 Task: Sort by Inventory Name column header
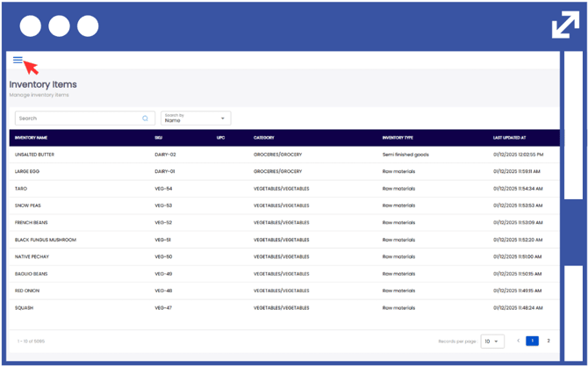coord(31,138)
